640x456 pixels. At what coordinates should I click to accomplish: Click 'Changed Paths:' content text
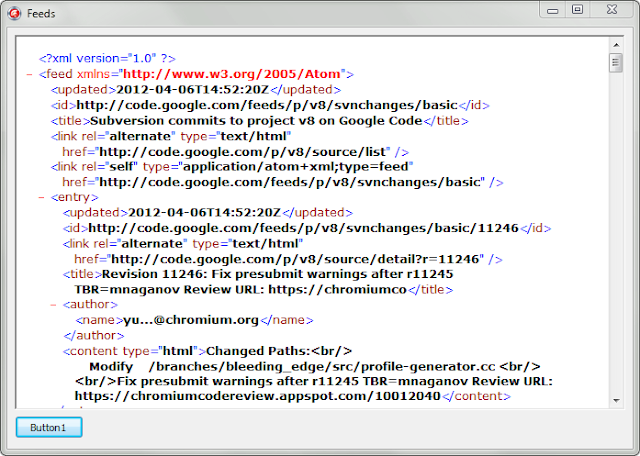(258, 351)
